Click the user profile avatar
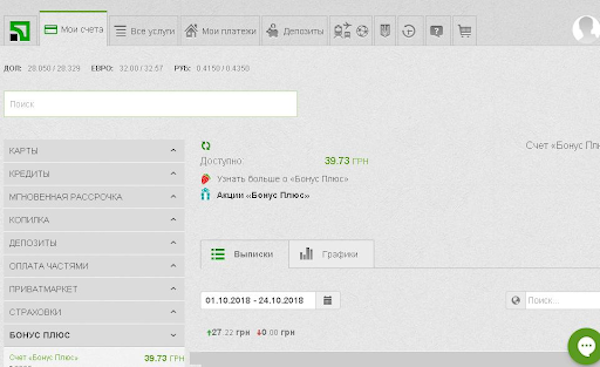This screenshot has width=600, height=367. pos(586,29)
